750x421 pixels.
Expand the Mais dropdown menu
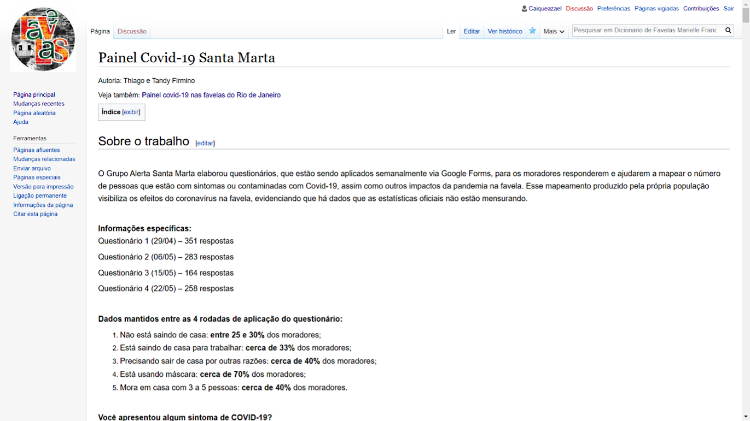tap(554, 32)
